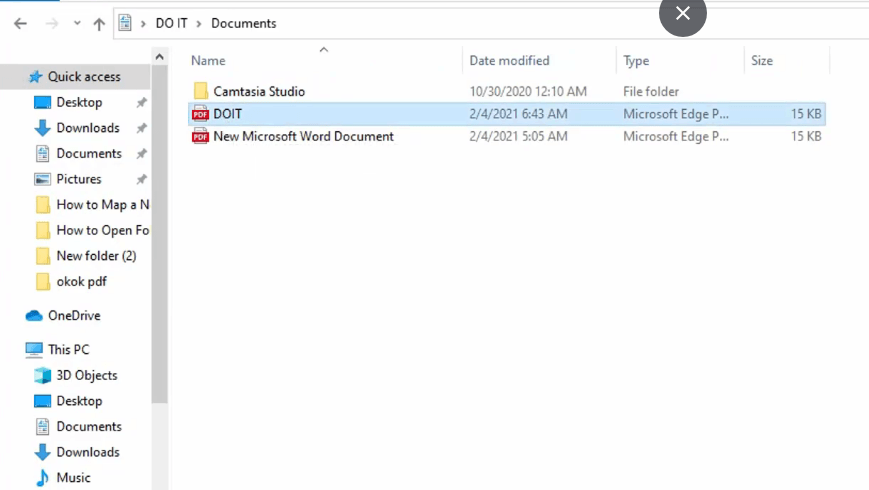Screen dimensions: 869x490
Task: Click the Music icon under This PC
Action: click(x=43, y=477)
